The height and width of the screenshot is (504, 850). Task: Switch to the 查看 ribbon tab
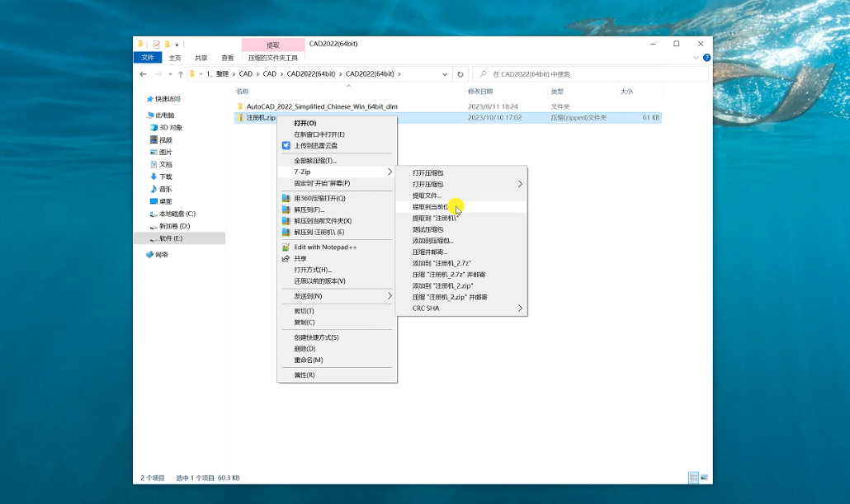(227, 58)
